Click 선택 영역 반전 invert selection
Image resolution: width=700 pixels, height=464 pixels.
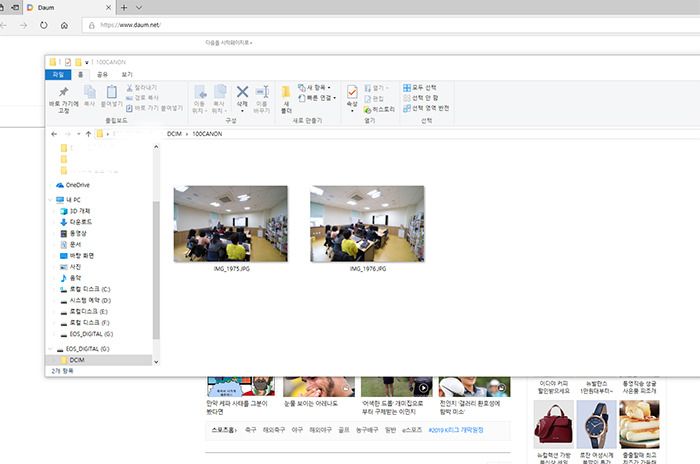(x=426, y=108)
